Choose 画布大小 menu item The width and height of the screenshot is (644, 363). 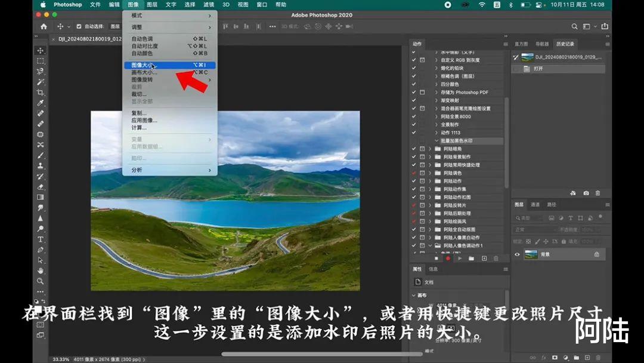click(x=170, y=72)
